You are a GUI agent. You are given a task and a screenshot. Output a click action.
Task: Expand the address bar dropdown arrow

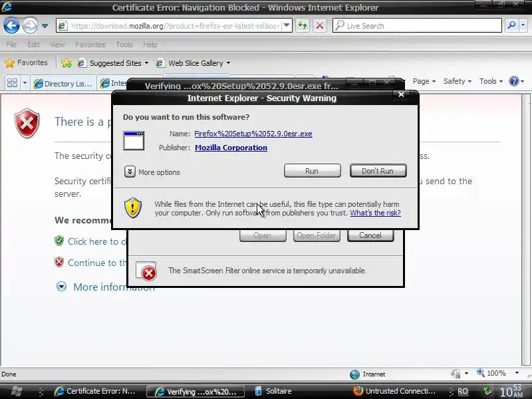coord(287,26)
